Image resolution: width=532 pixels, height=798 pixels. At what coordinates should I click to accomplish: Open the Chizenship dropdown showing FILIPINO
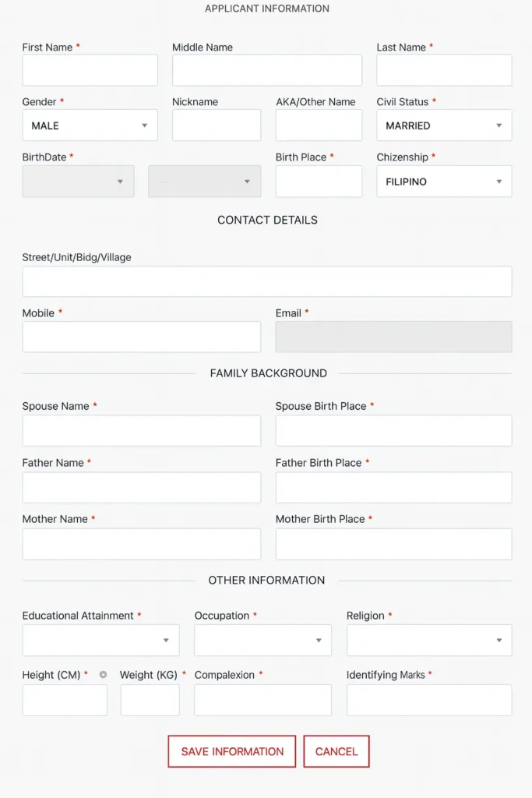click(443, 181)
